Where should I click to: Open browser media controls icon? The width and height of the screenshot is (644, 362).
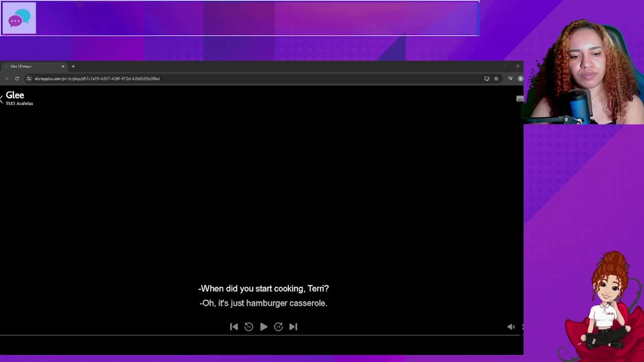pos(510,78)
